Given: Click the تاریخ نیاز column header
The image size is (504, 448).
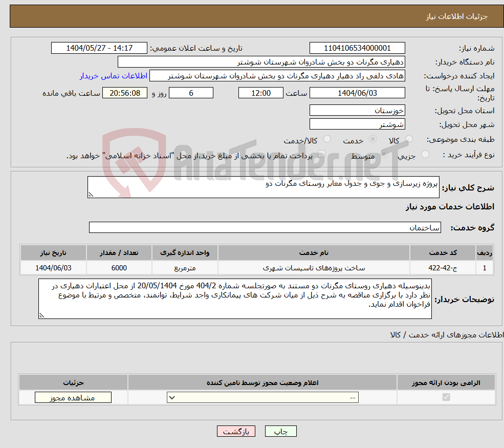Looking at the screenshot, I should 53,253.
